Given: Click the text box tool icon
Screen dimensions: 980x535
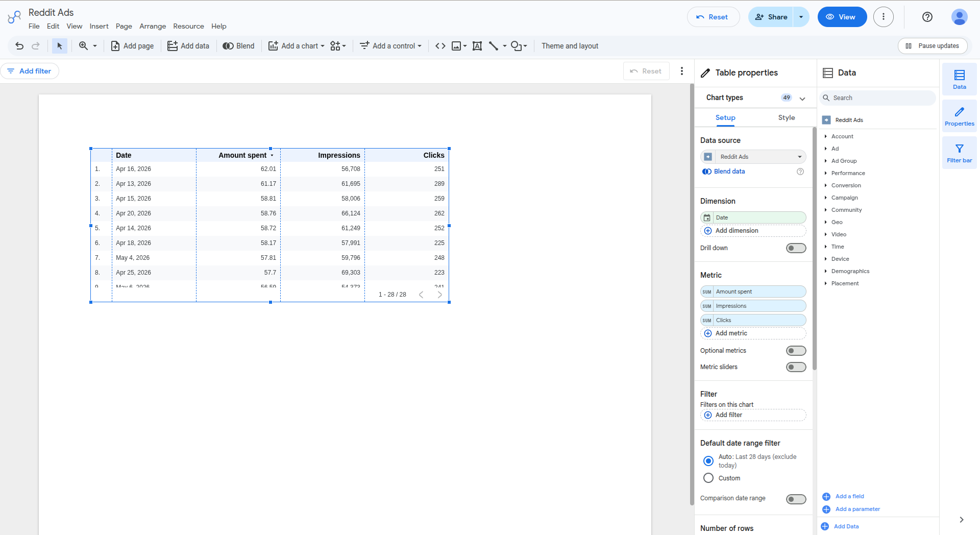Looking at the screenshot, I should point(477,46).
